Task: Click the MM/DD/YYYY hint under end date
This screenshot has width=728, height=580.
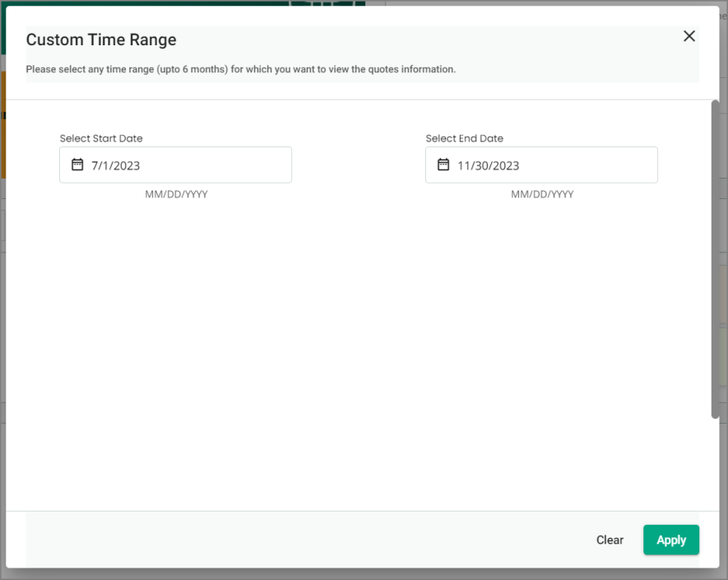Action: 542,194
